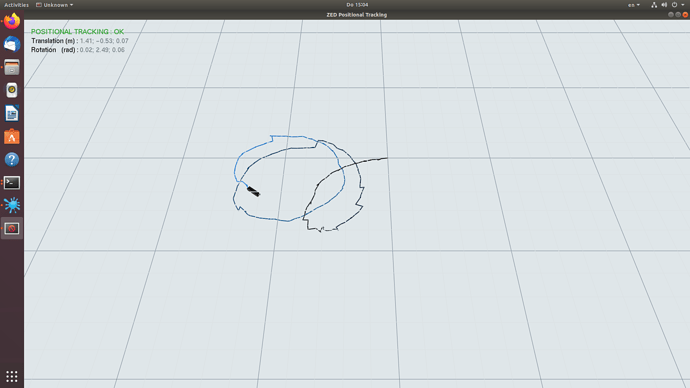
Task: Select the active ZED app dock icon
Action: coord(12,228)
